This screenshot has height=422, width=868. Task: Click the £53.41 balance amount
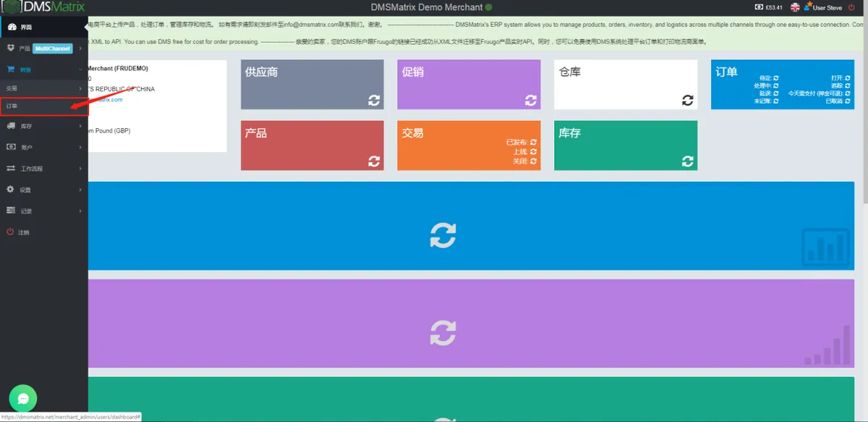pyautogui.click(x=775, y=7)
